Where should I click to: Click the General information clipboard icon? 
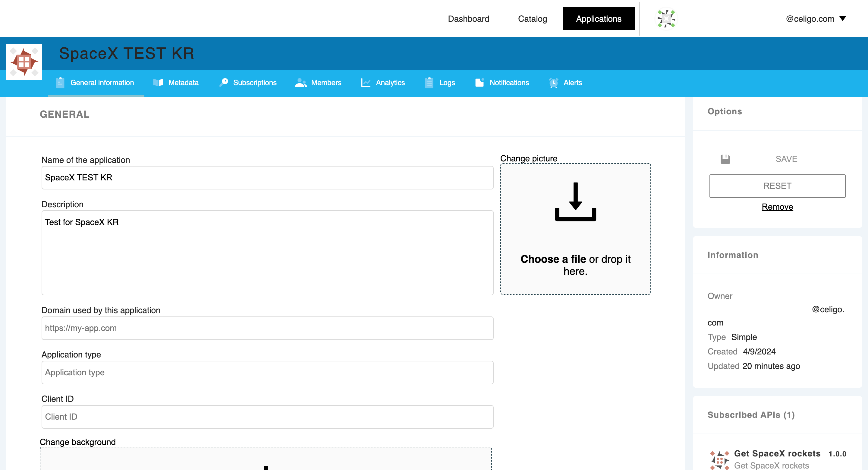tap(60, 83)
